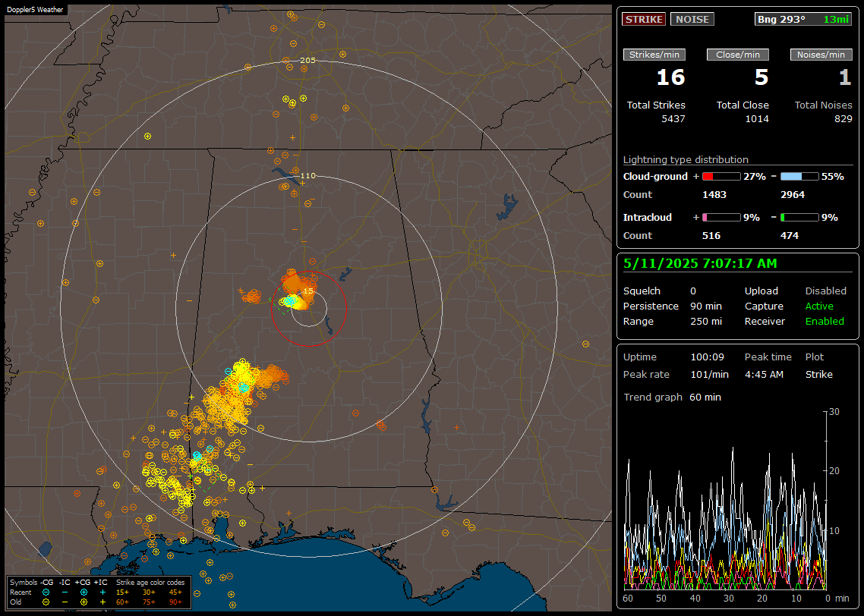This screenshot has height=616, width=864.
Task: Click the Persistence value 90 min
Action: pyautogui.click(x=706, y=306)
